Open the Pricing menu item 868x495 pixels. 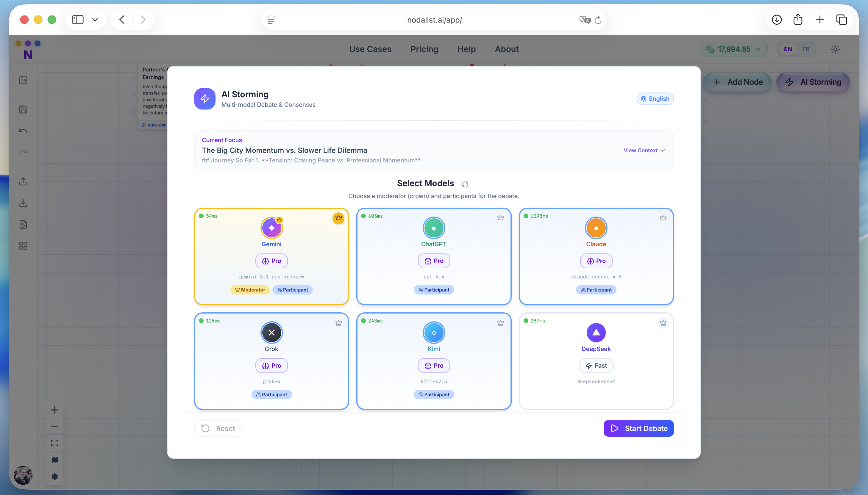tap(424, 49)
